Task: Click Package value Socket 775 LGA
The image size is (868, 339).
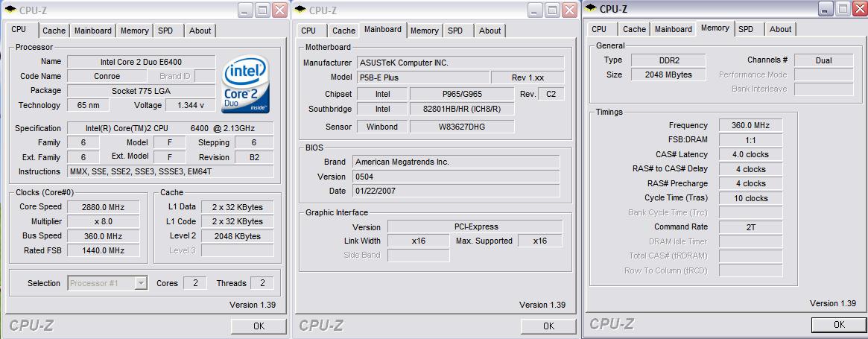Action: point(141,90)
